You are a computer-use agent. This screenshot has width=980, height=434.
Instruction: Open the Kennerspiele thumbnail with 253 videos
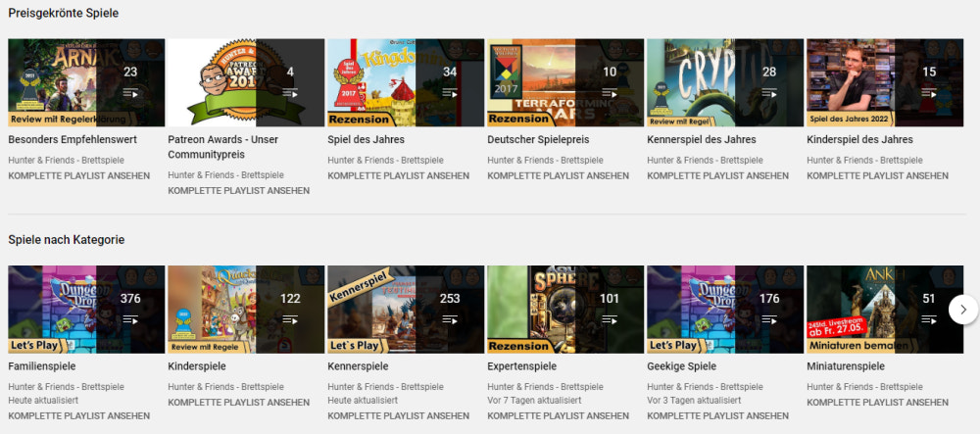click(x=406, y=310)
